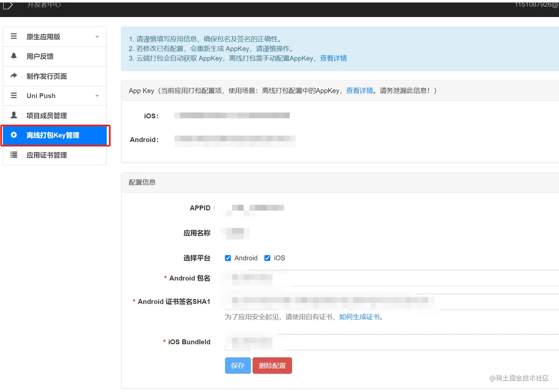Focus the Android 包名 input field
The width and height of the screenshot is (559, 392).
(x=392, y=278)
